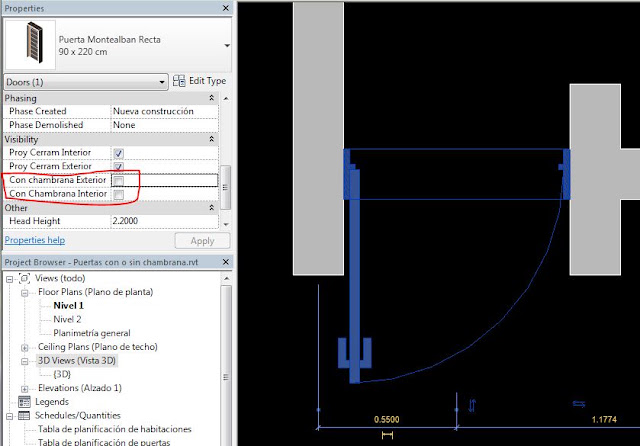Flip the door hand with horizontal arrows control
Screen dimensions: 640x446
pos(579,404)
